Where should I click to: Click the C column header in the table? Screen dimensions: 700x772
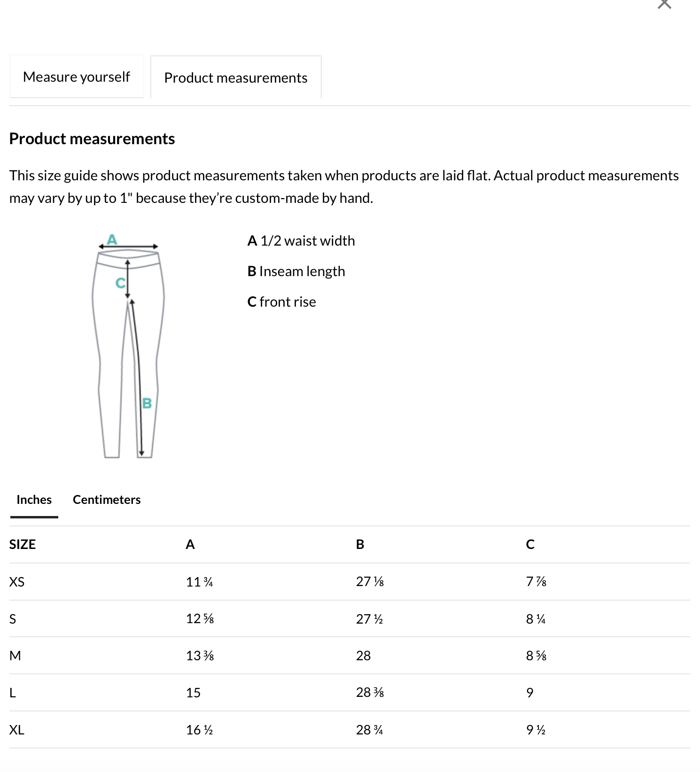530,545
